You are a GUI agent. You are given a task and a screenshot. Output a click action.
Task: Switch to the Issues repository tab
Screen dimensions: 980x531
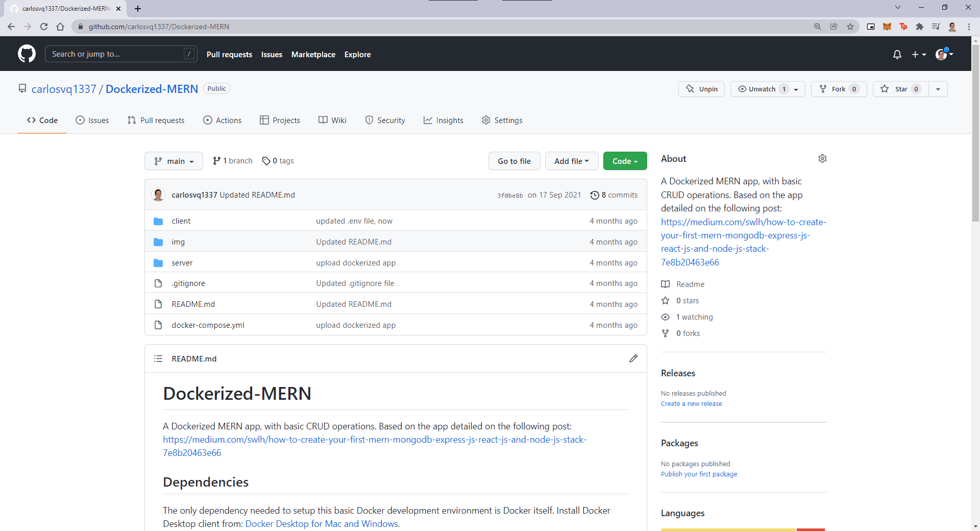pos(92,120)
